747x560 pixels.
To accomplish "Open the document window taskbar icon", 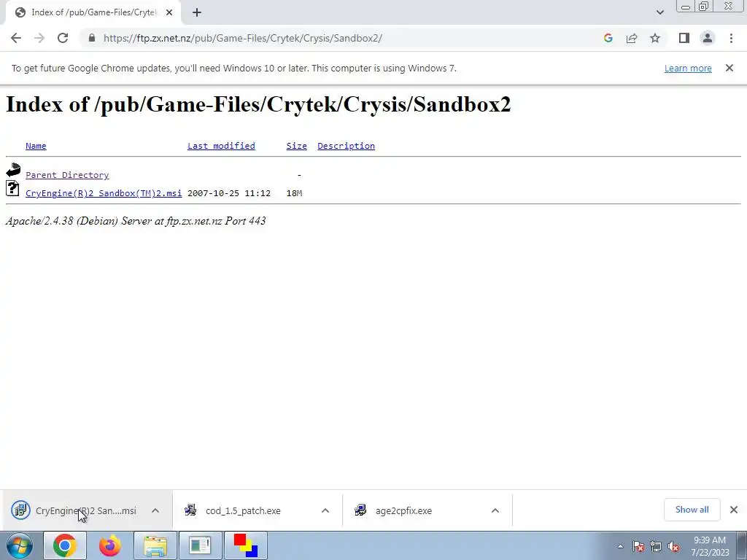I will 200,545.
